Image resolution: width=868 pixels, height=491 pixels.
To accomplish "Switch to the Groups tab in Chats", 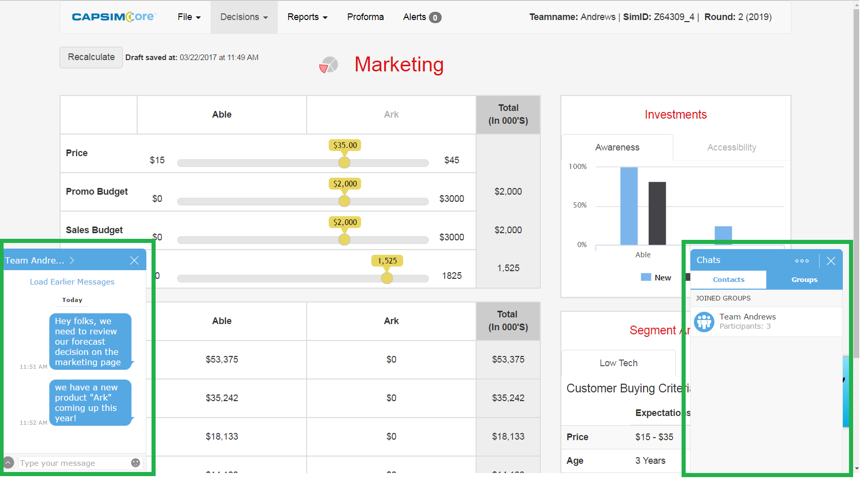I will (804, 279).
